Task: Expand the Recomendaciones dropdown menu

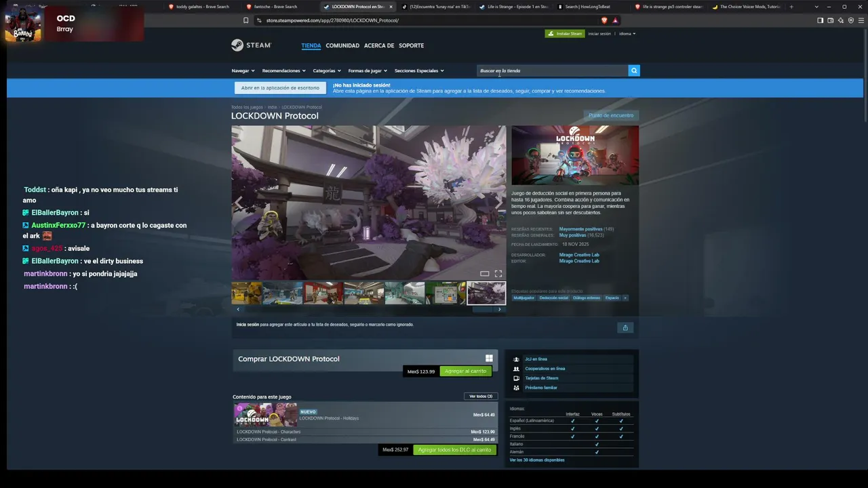Action: 283,70
